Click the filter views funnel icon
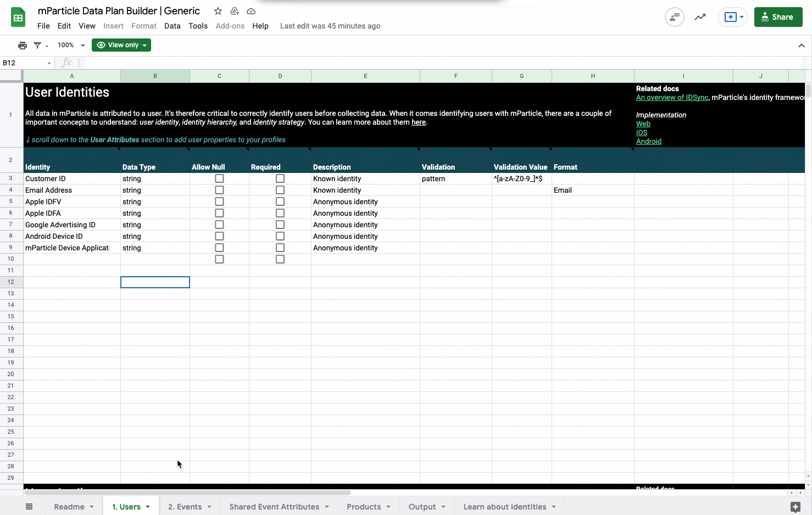The height and width of the screenshot is (515, 812). 37,46
